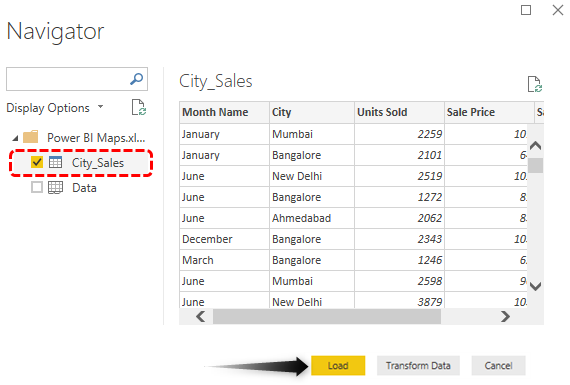Screen dimensions: 570x385
Task: Click the vertical scrollbar thumb
Action: click(x=535, y=165)
